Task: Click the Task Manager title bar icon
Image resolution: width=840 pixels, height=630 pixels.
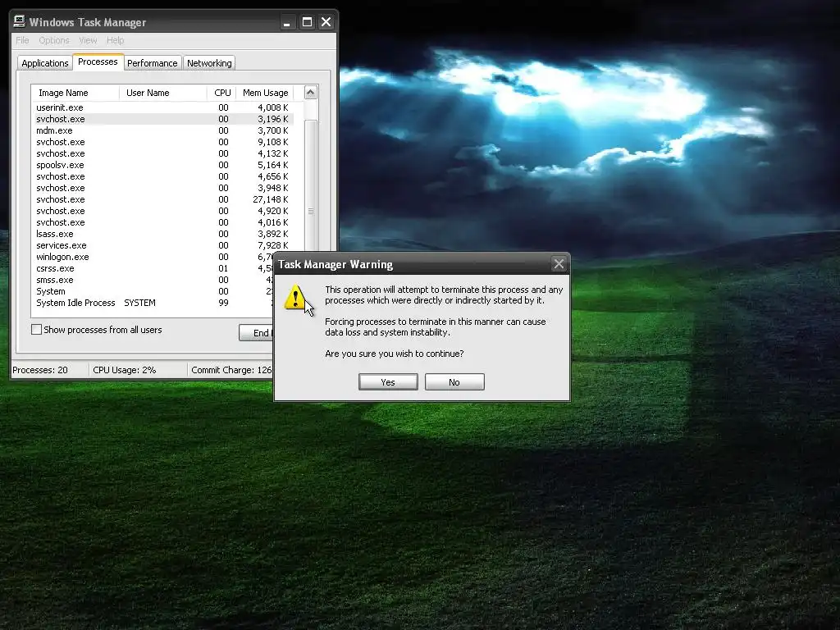Action: 20,21
